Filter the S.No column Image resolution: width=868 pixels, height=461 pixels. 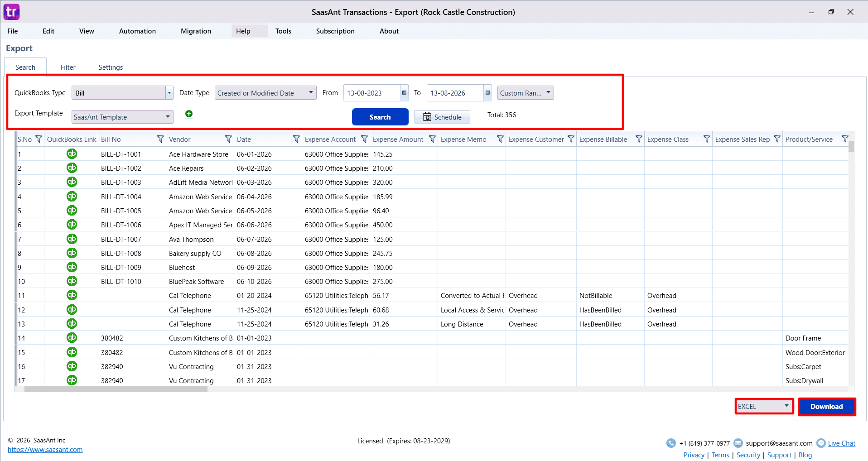click(39, 139)
